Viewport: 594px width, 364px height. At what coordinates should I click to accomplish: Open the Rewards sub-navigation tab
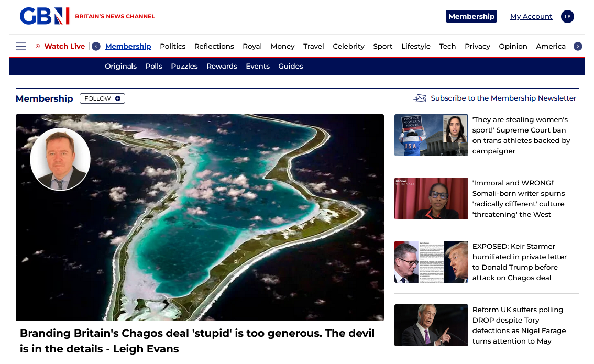pyautogui.click(x=222, y=66)
